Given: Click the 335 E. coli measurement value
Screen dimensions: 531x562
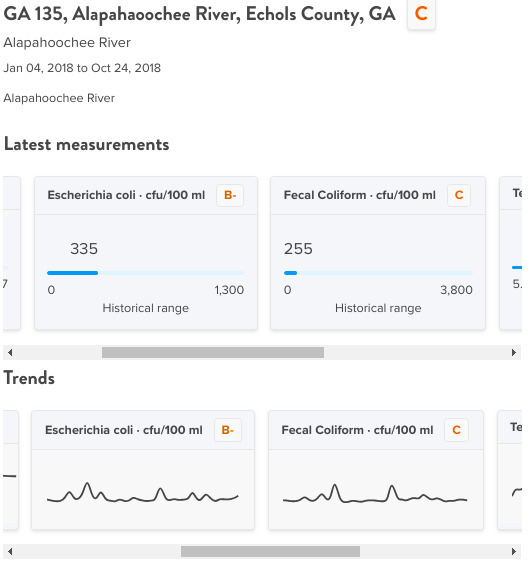Looking at the screenshot, I should (x=84, y=249).
